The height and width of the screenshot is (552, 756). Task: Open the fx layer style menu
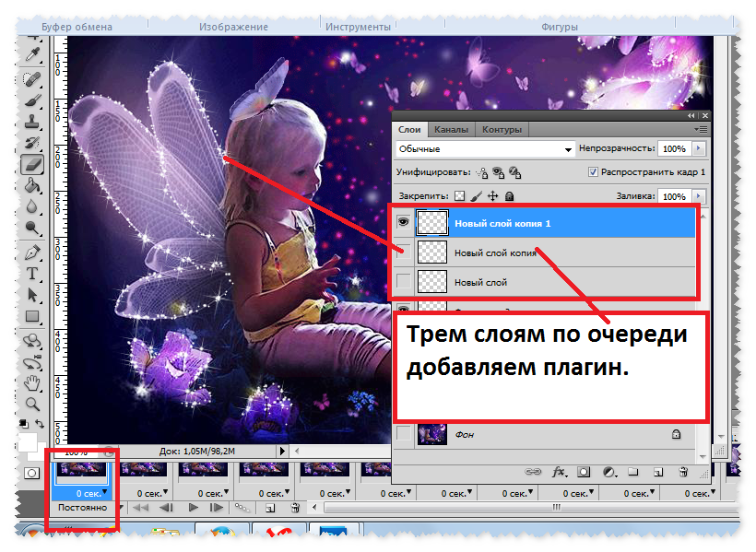pos(559,472)
